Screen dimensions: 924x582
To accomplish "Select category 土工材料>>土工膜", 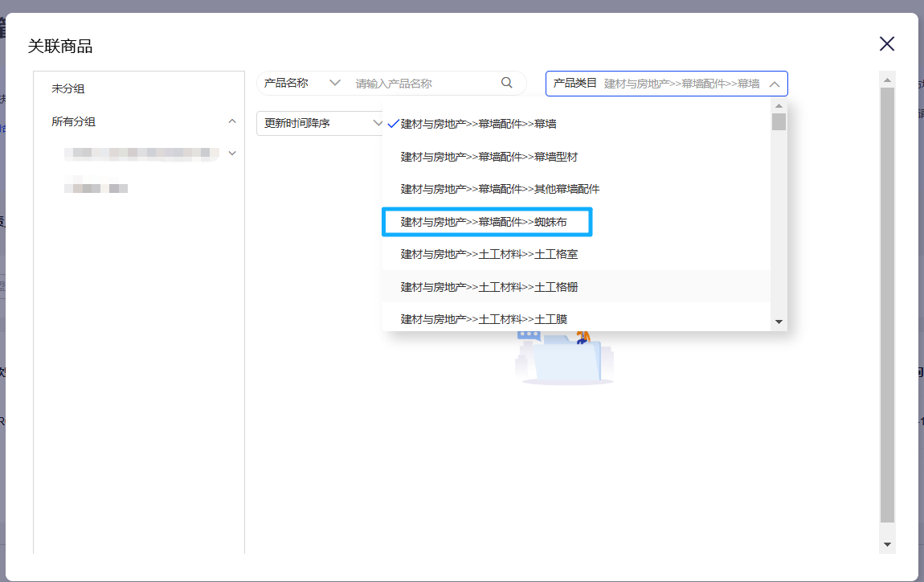I will pyautogui.click(x=483, y=319).
